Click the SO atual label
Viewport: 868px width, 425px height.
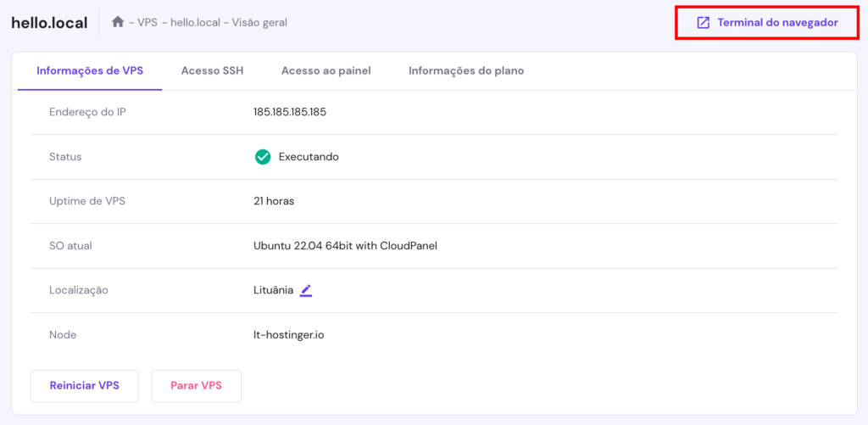pyautogui.click(x=71, y=245)
